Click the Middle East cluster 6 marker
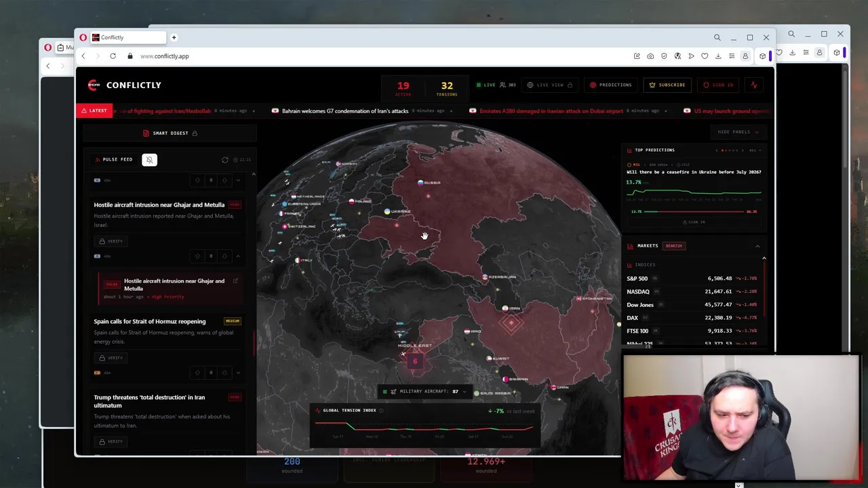Image resolution: width=868 pixels, height=488 pixels. (x=415, y=361)
